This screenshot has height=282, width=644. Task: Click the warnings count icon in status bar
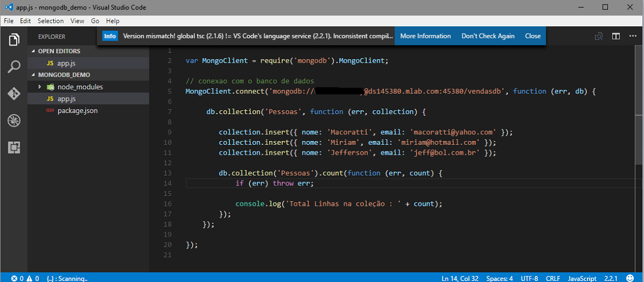tap(30, 278)
